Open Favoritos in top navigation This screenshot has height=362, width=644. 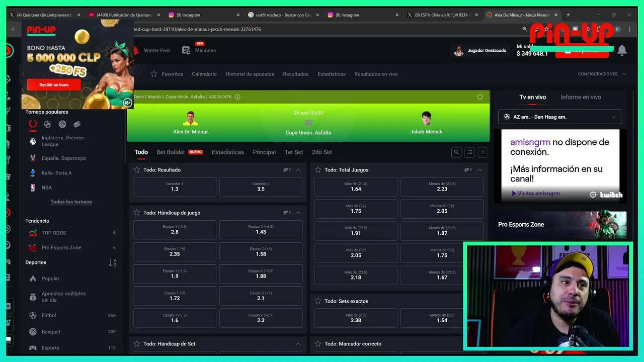click(x=167, y=74)
